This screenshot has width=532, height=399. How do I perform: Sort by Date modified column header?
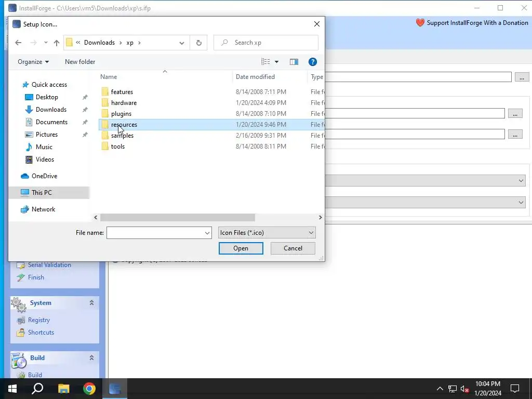point(255,77)
